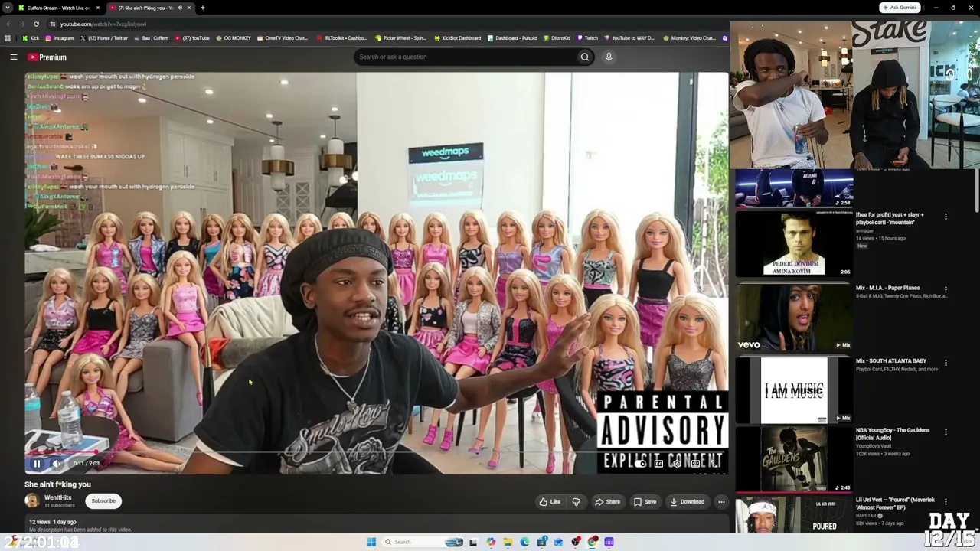Open a new browser tab
Screen dimensions: 980x551
click(202, 8)
